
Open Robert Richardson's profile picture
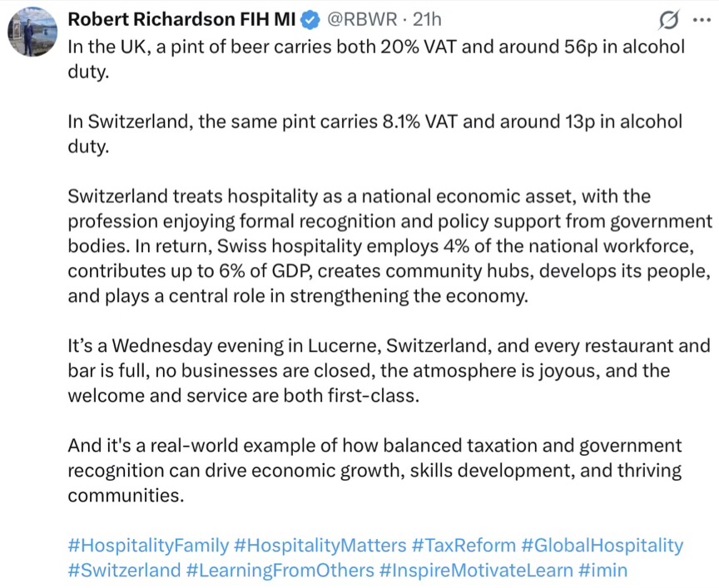point(32,35)
